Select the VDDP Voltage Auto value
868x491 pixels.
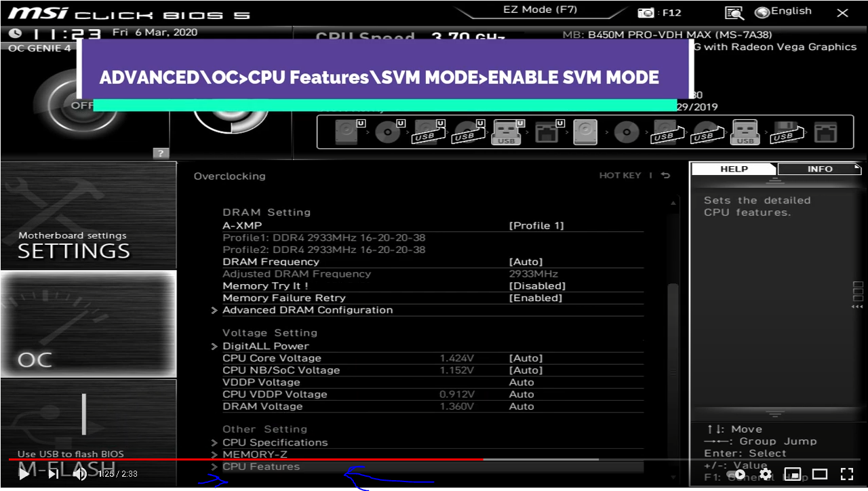[x=521, y=382]
